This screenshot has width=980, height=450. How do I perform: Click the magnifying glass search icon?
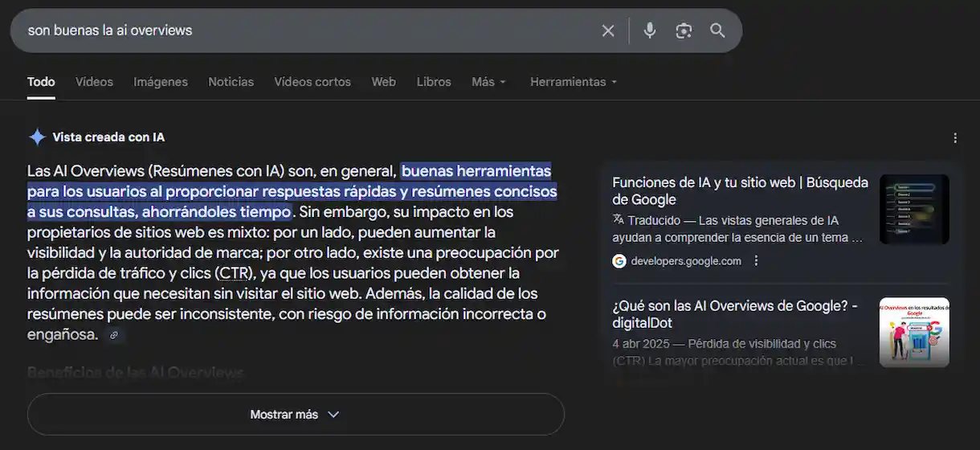point(717,31)
